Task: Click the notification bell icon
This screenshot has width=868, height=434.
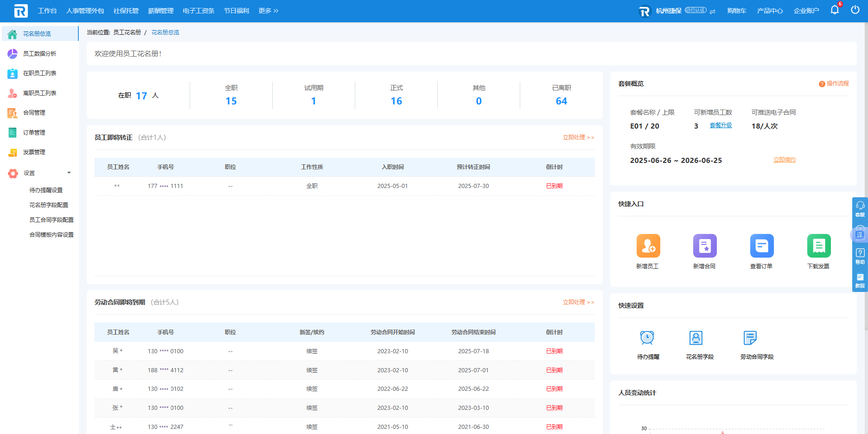Action: pos(835,10)
